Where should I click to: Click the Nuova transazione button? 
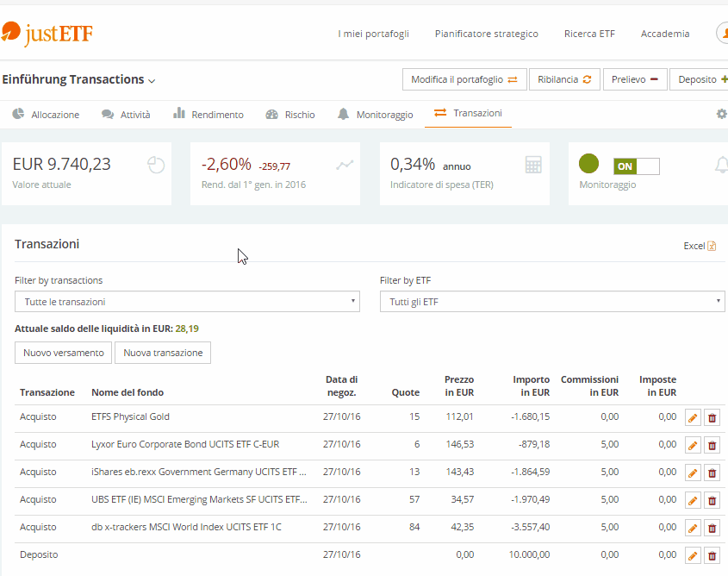pyautogui.click(x=163, y=353)
